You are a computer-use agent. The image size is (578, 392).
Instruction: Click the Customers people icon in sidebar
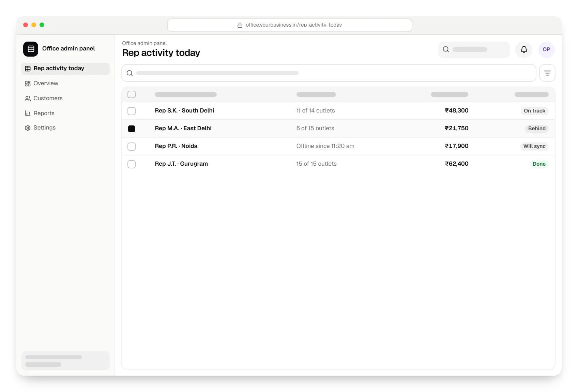click(28, 99)
